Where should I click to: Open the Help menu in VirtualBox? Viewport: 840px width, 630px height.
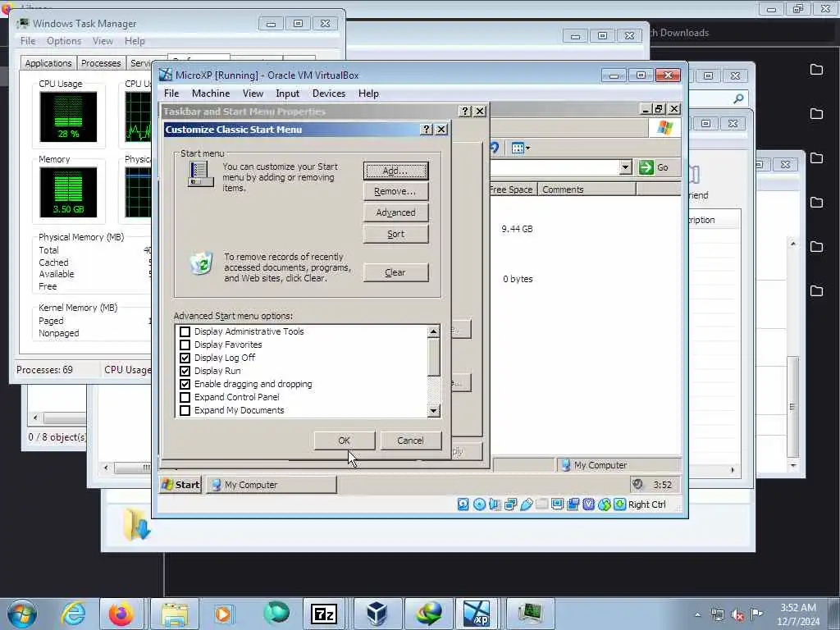click(368, 94)
